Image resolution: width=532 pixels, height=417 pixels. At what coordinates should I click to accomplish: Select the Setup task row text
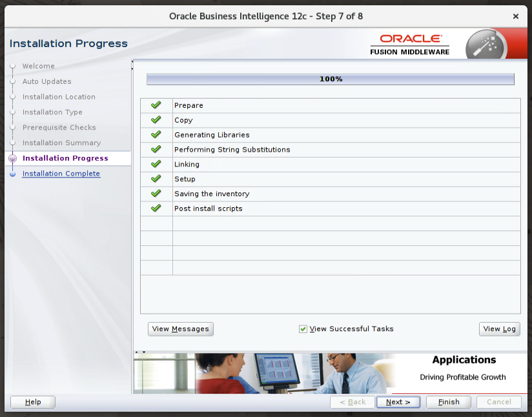tap(185, 179)
